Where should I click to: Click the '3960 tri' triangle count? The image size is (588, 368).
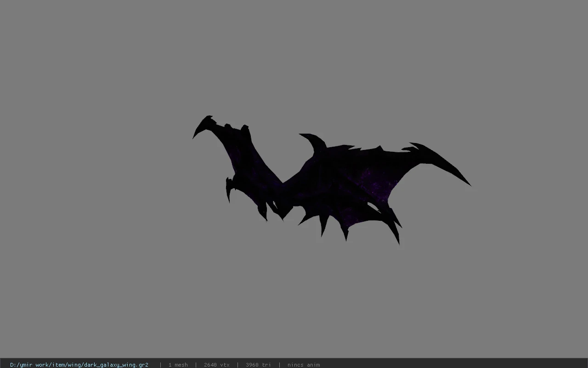pyautogui.click(x=258, y=365)
